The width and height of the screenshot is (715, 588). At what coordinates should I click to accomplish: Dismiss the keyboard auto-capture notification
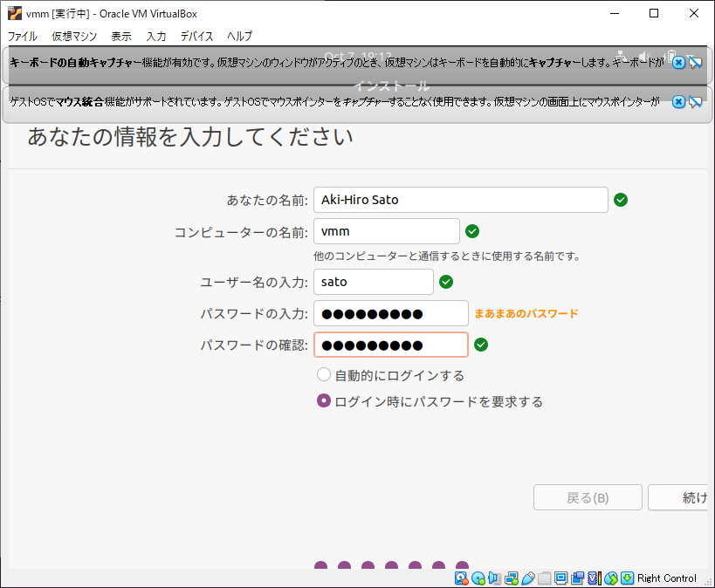click(x=678, y=62)
